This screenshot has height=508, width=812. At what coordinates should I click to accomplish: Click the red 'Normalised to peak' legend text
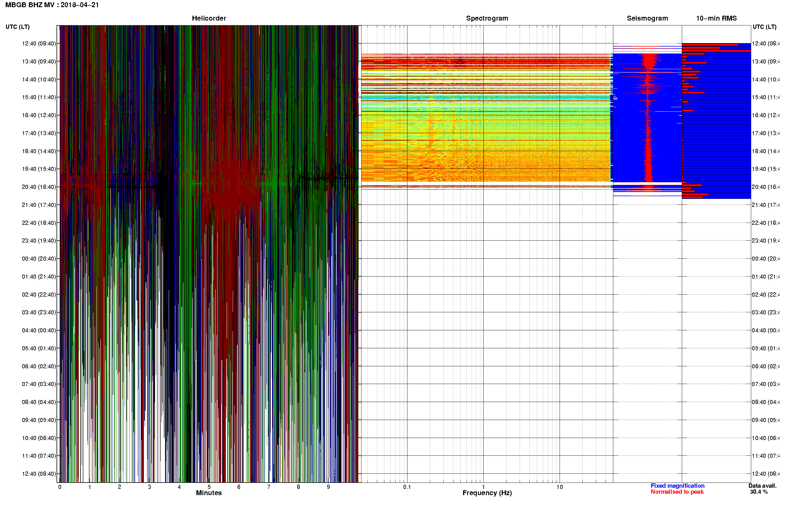click(x=677, y=492)
